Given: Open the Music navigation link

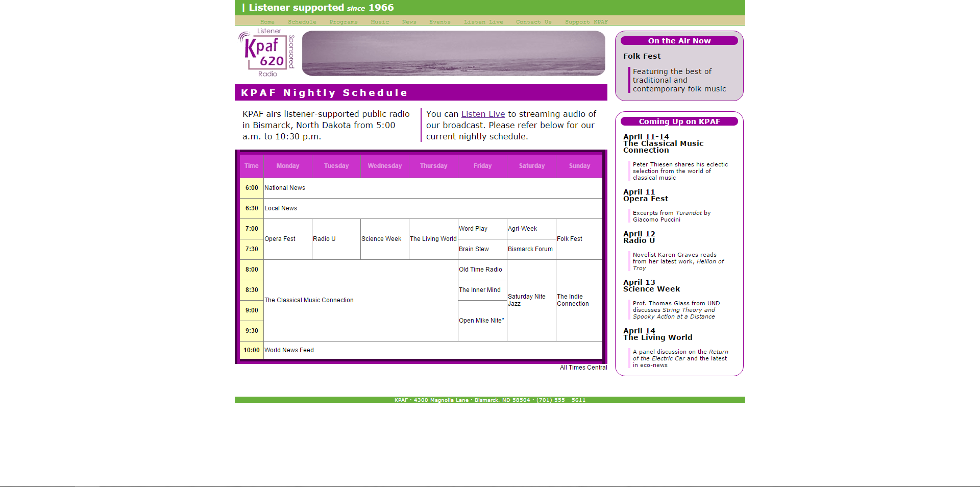Looking at the screenshot, I should pos(380,22).
